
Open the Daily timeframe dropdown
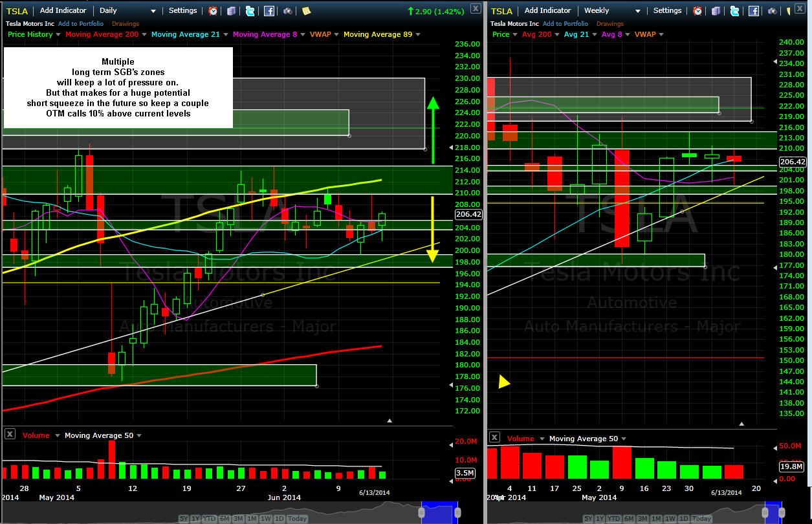(153, 11)
